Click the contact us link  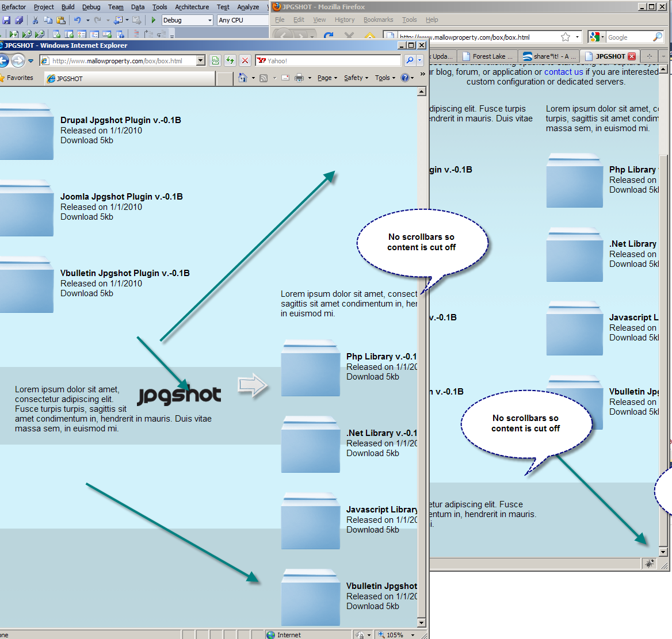click(x=563, y=72)
